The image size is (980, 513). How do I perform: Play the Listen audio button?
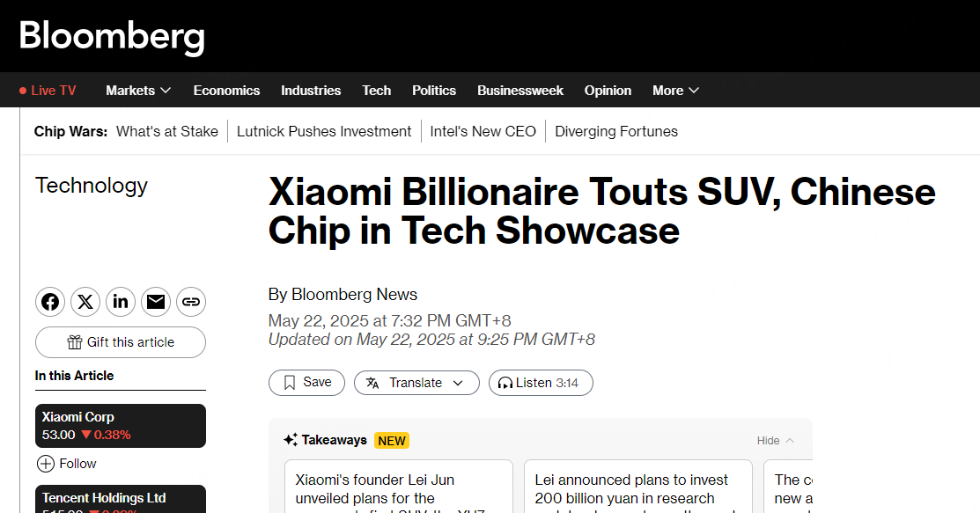click(540, 383)
